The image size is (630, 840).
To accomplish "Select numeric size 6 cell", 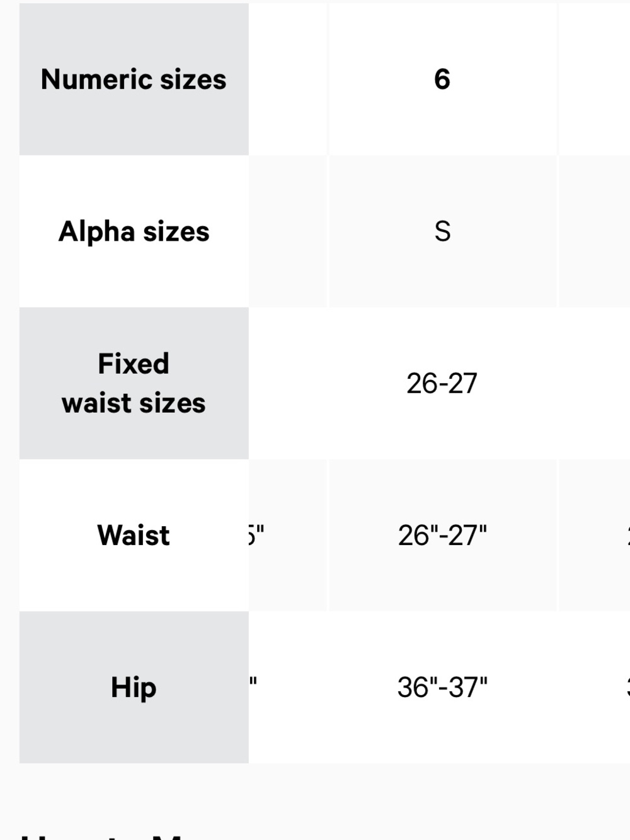I will pyautogui.click(x=442, y=79).
